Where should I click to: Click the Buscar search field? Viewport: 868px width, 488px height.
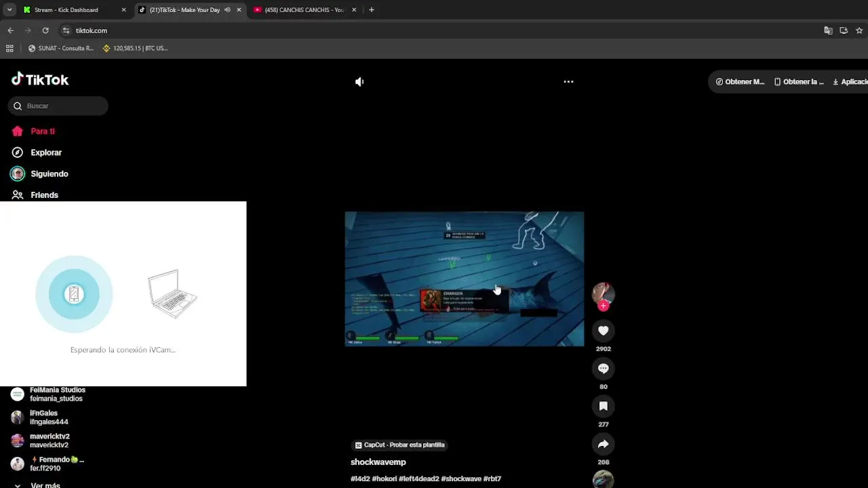point(58,106)
